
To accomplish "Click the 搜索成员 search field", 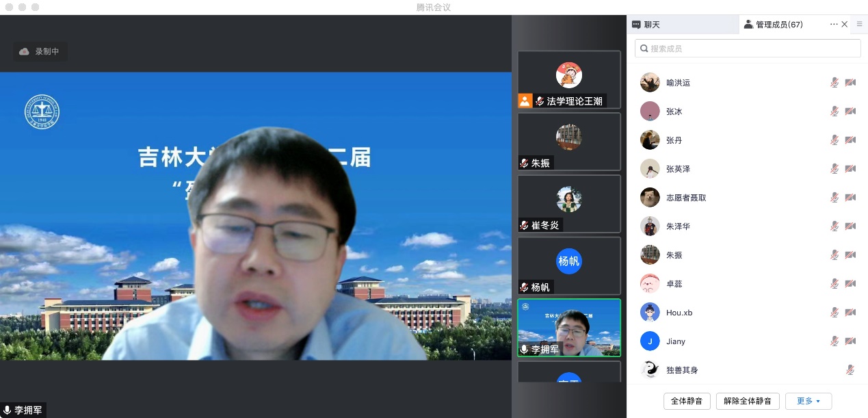I will pyautogui.click(x=748, y=49).
